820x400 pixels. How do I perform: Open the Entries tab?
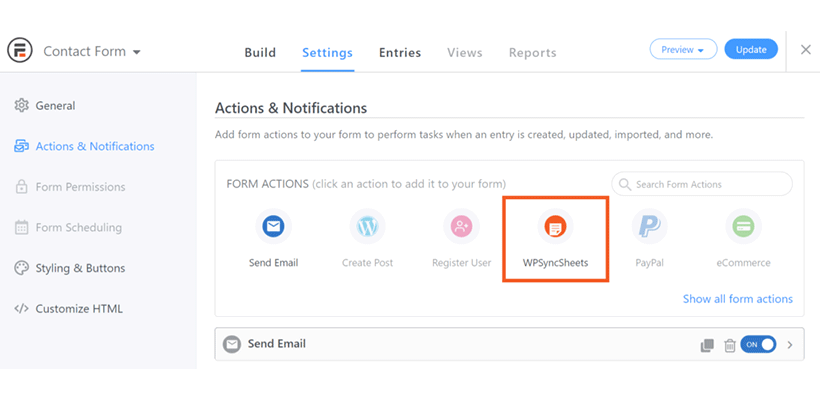[x=400, y=53]
